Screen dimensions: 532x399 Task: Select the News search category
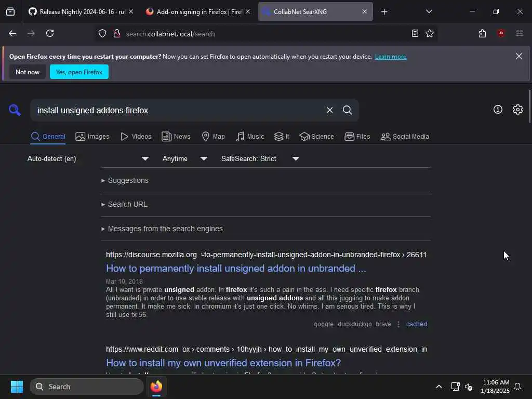click(176, 137)
